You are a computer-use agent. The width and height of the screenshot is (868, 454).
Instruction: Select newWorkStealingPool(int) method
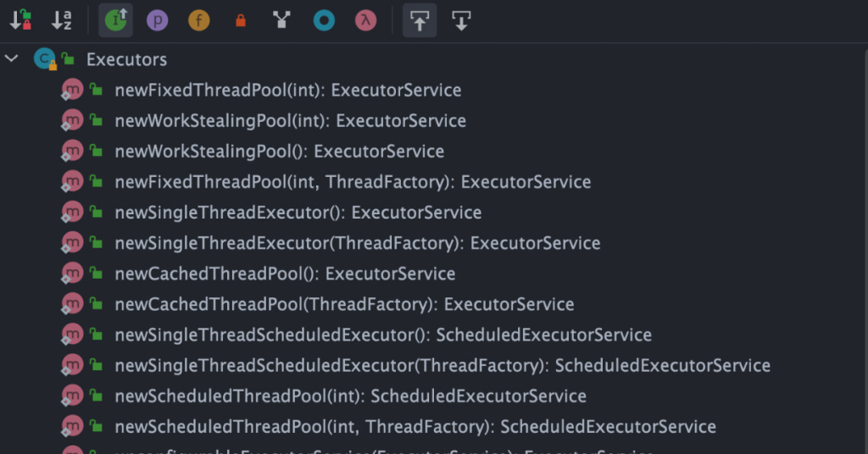[x=290, y=121]
